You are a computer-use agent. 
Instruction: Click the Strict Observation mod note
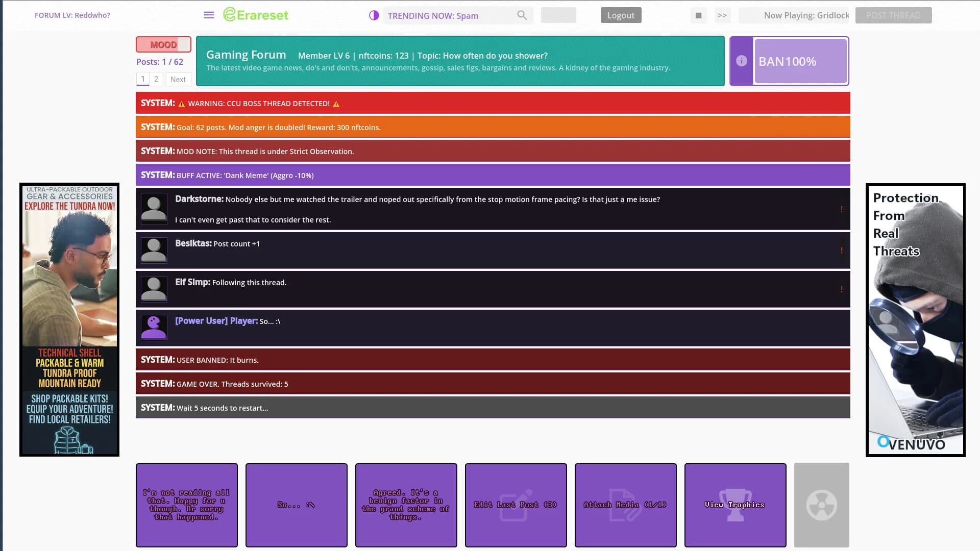(x=493, y=151)
